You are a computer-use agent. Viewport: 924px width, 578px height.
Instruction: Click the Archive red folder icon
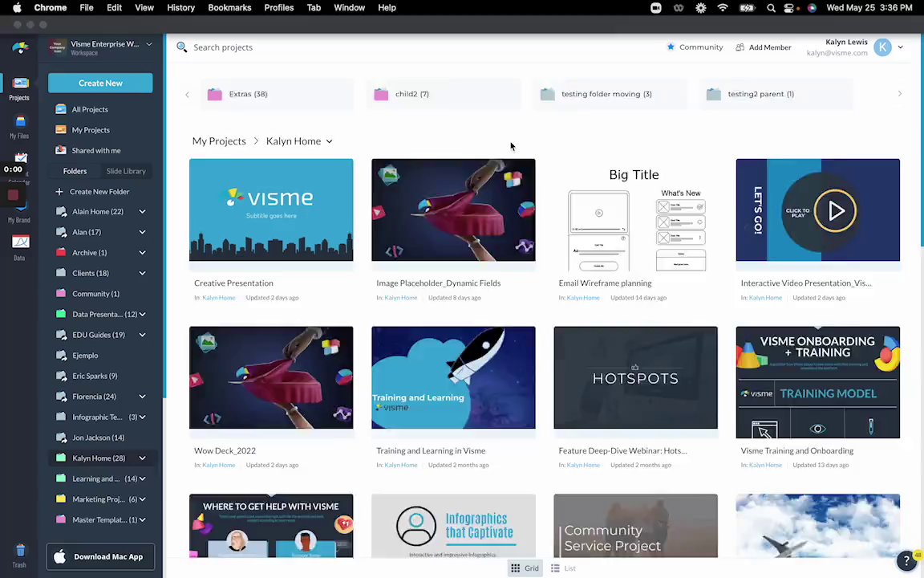61,252
